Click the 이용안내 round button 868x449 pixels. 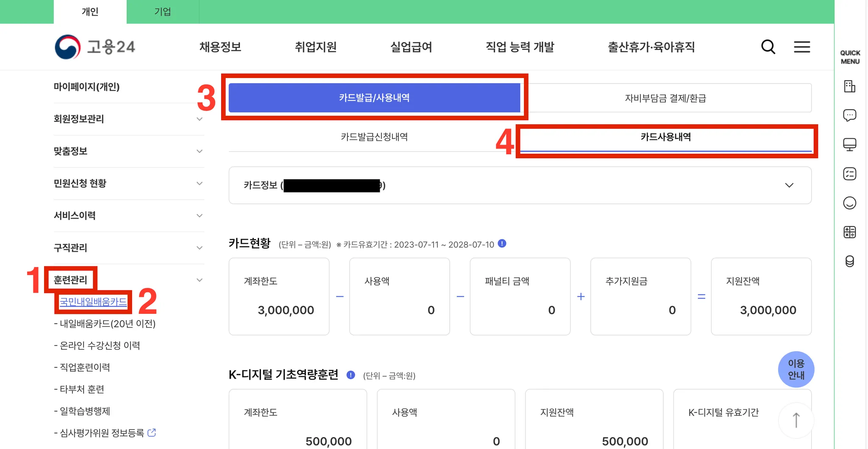pos(796,369)
